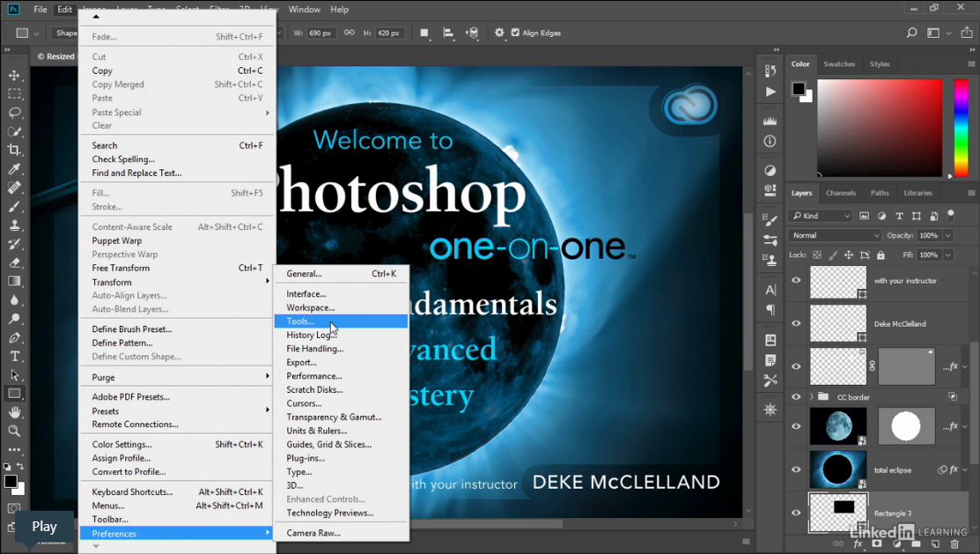This screenshot has height=554, width=980.
Task: Select the Clone Stamp tool
Action: pos(14,225)
